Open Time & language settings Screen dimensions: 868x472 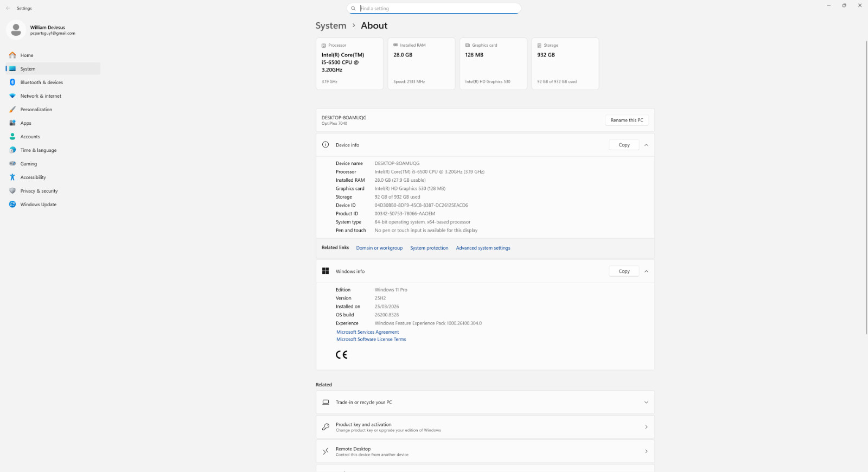coord(53,150)
